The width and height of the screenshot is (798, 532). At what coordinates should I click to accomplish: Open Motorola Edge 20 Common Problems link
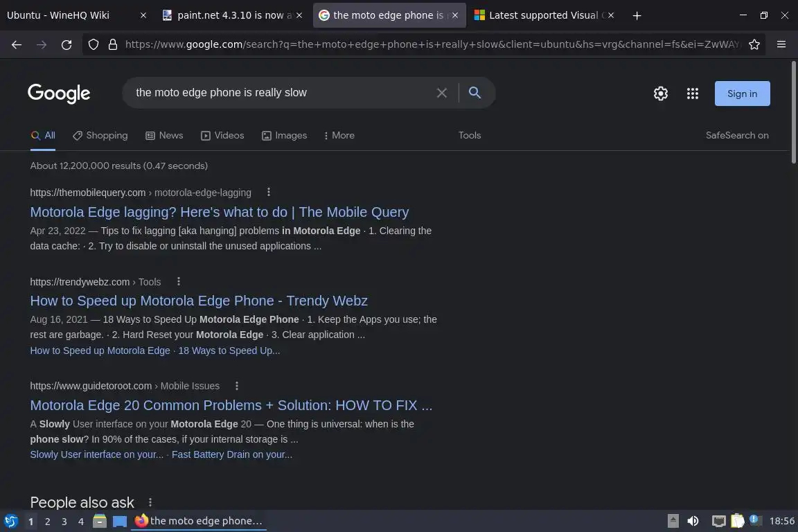tap(231, 405)
